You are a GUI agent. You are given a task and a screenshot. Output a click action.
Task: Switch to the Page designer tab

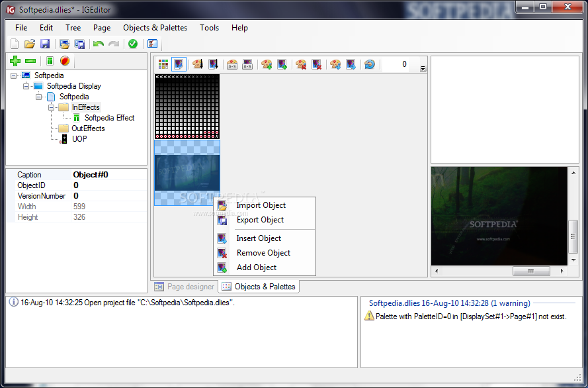(185, 287)
